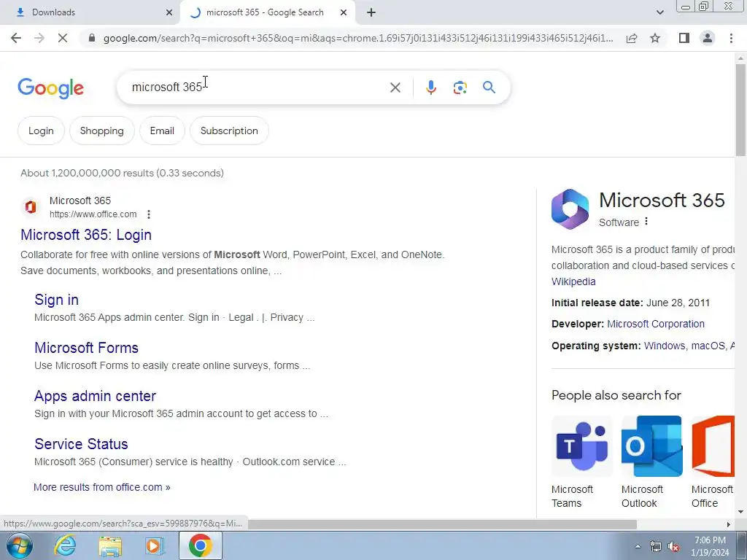The width and height of the screenshot is (747, 560).
Task: Open the office.com result favicon
Action: coord(31,207)
